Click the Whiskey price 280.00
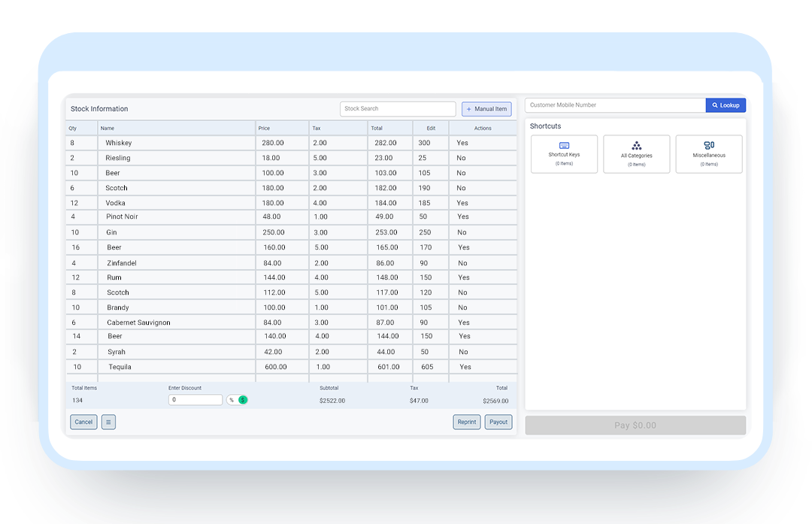This screenshot has height=524, width=812. (273, 143)
